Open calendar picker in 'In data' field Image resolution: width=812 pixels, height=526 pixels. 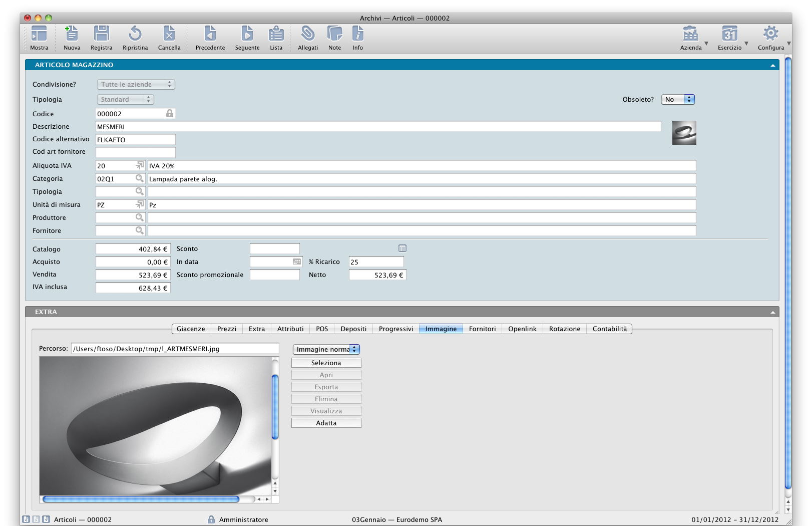point(297,261)
